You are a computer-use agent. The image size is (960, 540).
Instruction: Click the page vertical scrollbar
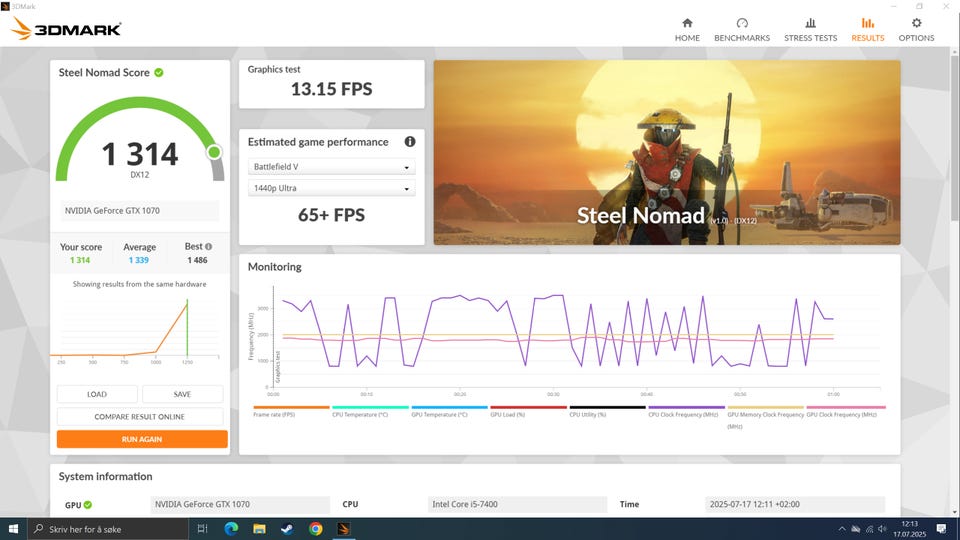pos(954,138)
